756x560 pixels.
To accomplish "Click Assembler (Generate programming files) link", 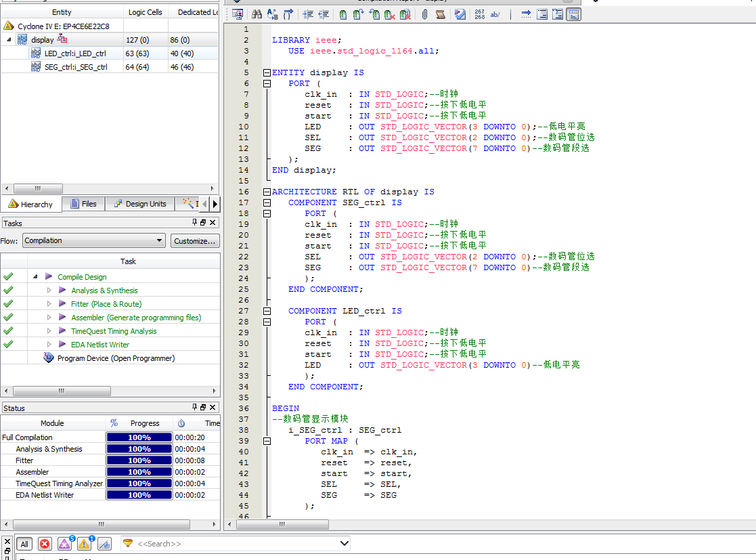I will [x=136, y=318].
